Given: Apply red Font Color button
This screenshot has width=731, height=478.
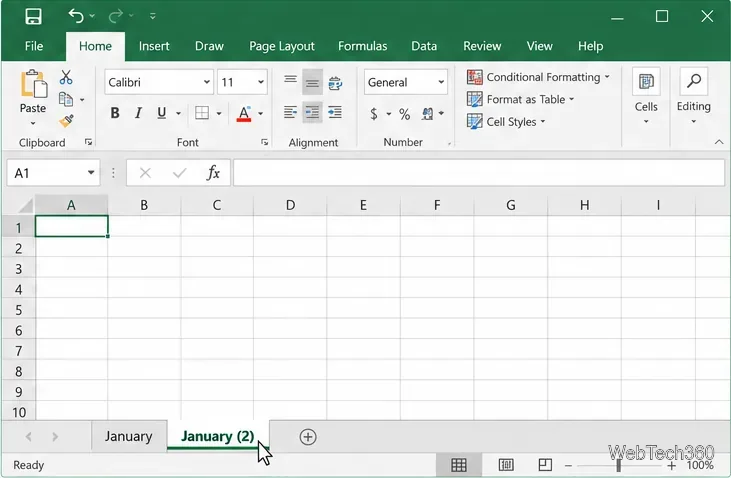Looking at the screenshot, I should (244, 113).
